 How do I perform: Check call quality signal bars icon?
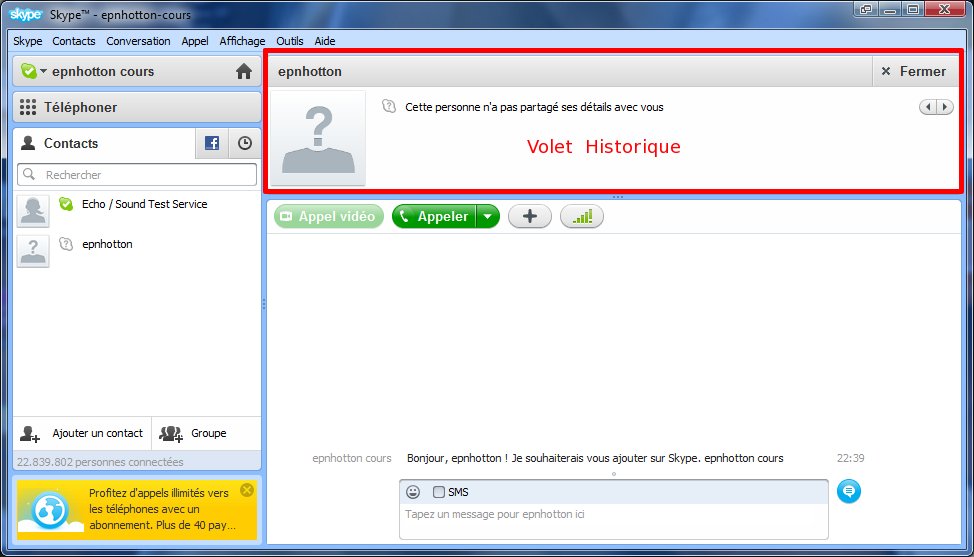click(x=582, y=216)
